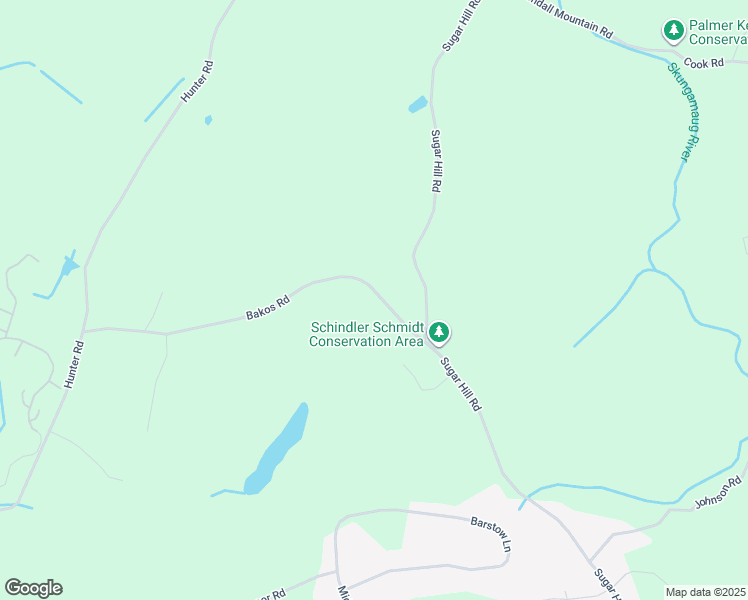Click the small pond beside Sugar Hill Rd
The image size is (748, 600).
(418, 104)
